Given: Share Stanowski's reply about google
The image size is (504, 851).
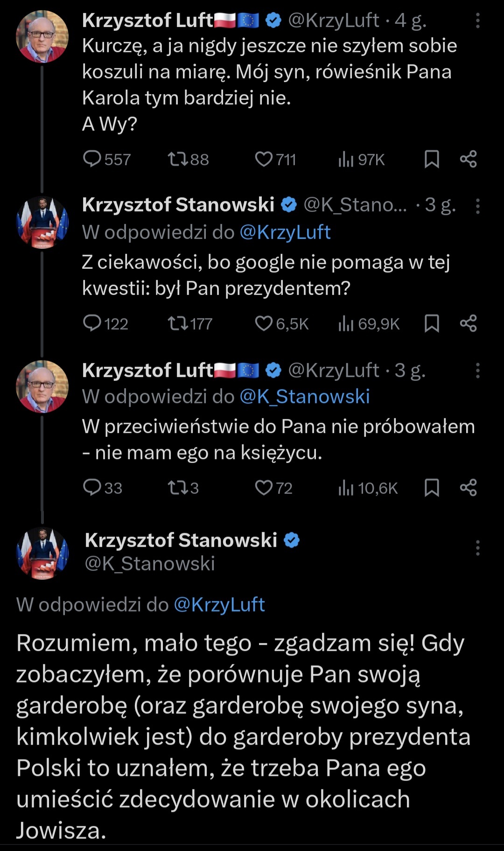Looking at the screenshot, I should click(x=468, y=324).
